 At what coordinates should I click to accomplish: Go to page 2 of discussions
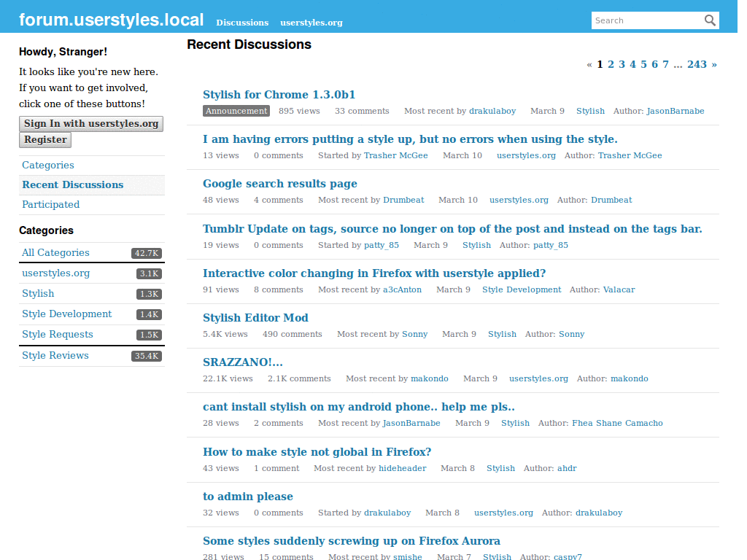coord(611,64)
